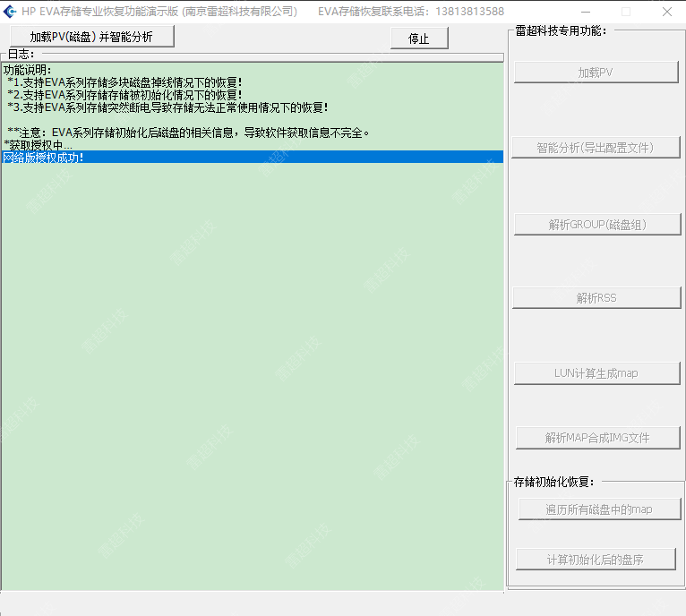Click LUN计算生成map button
The height and width of the screenshot is (616, 686).
point(596,373)
